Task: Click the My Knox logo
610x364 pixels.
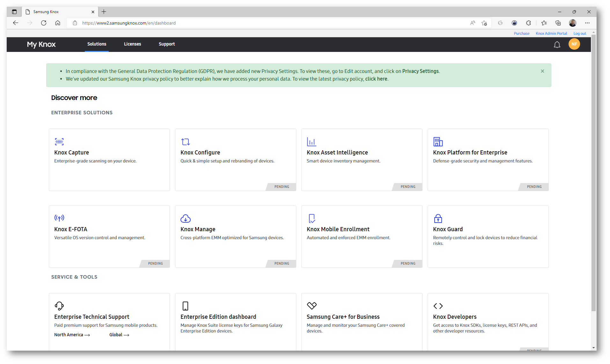Action: click(x=41, y=44)
